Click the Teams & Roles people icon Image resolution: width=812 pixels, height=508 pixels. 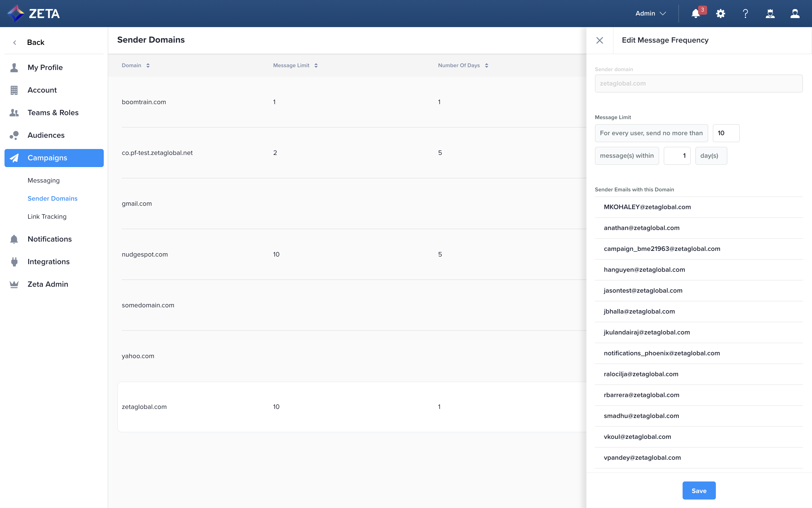[14, 113]
